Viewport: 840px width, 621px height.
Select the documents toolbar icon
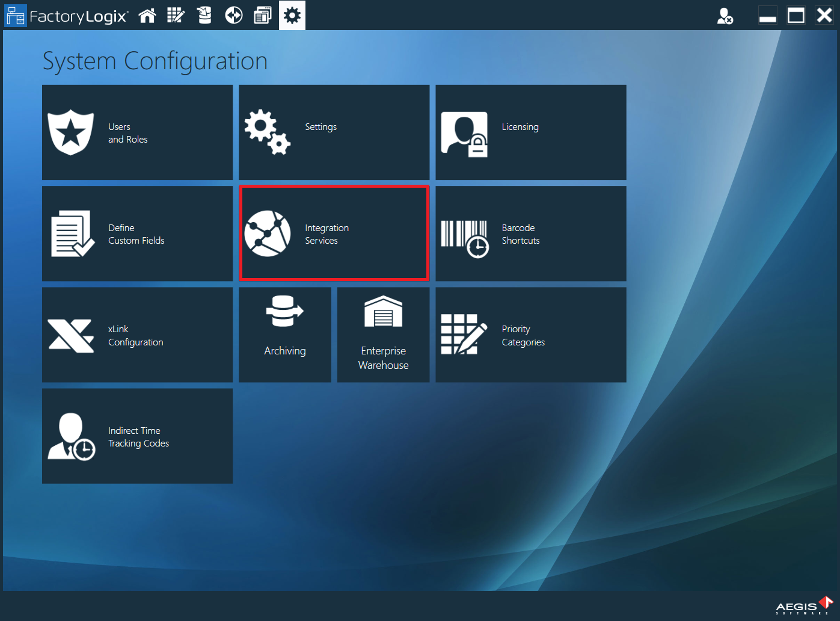point(263,15)
